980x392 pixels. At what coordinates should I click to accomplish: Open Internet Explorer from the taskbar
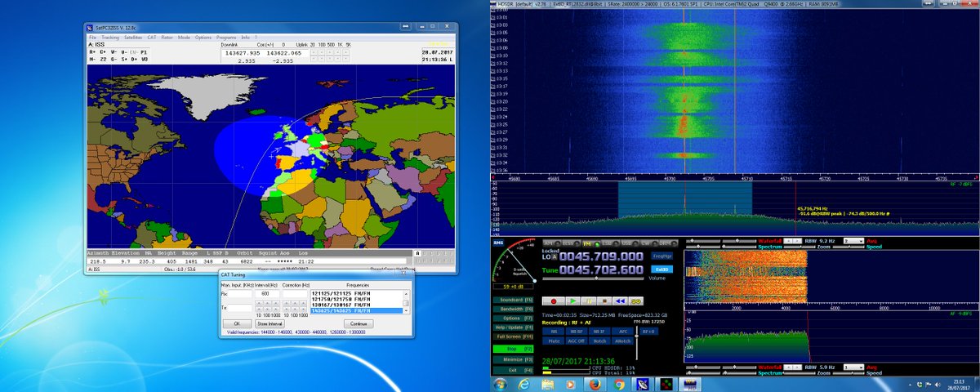point(523,384)
